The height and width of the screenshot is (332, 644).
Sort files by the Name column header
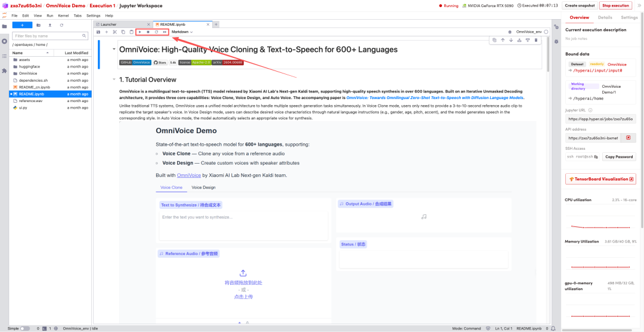pyautogui.click(x=32, y=53)
